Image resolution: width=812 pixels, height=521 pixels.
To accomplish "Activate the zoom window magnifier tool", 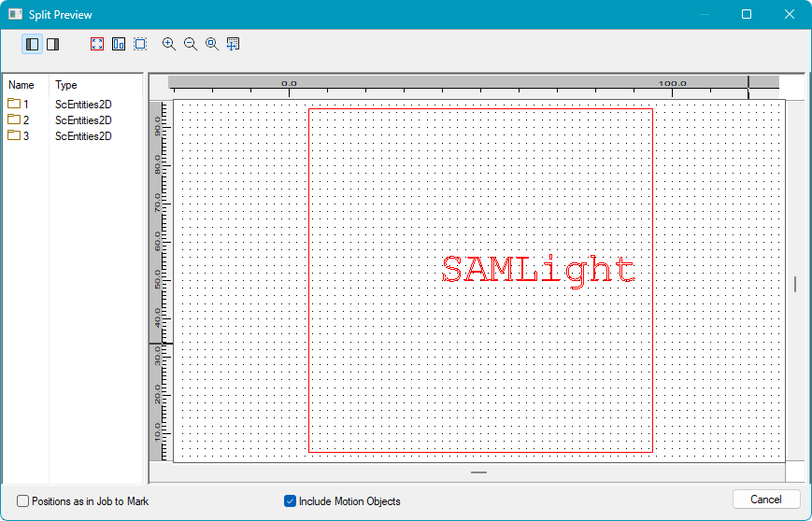I will [212, 44].
